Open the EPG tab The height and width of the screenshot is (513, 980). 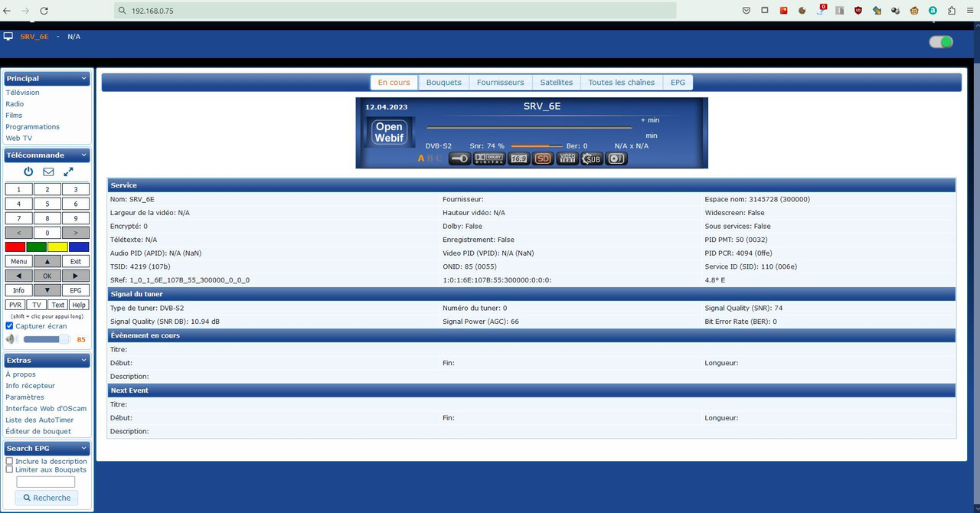[678, 83]
